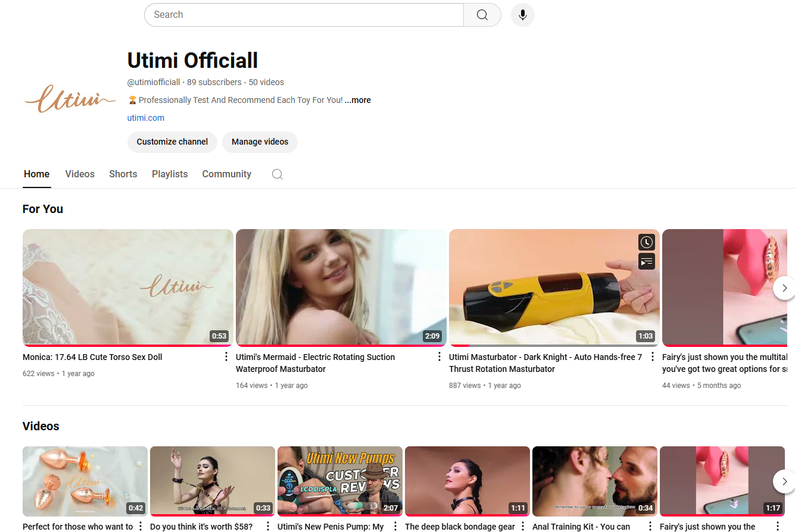Screen dimensions: 795x532
Task: Click into the Search input field
Action: click(304, 15)
